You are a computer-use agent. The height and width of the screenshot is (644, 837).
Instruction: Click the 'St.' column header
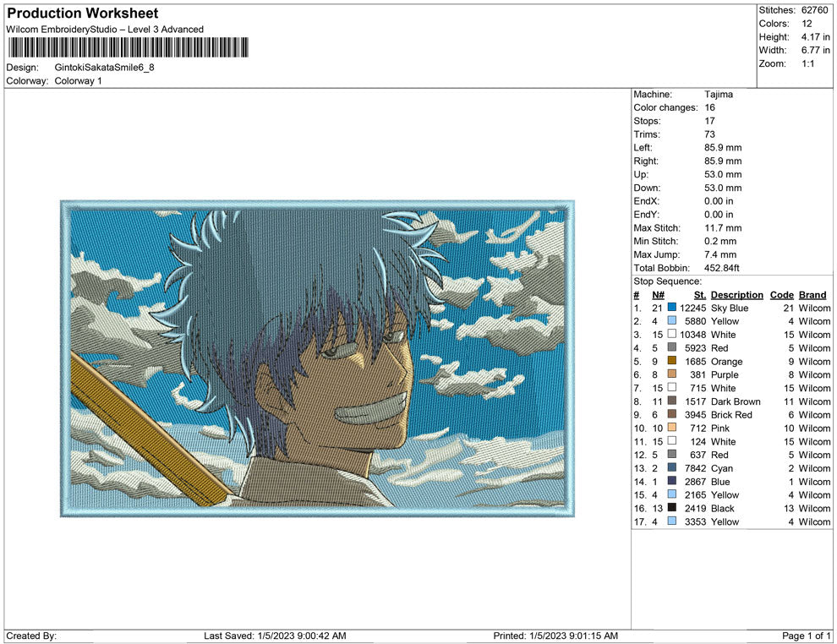[700, 295]
